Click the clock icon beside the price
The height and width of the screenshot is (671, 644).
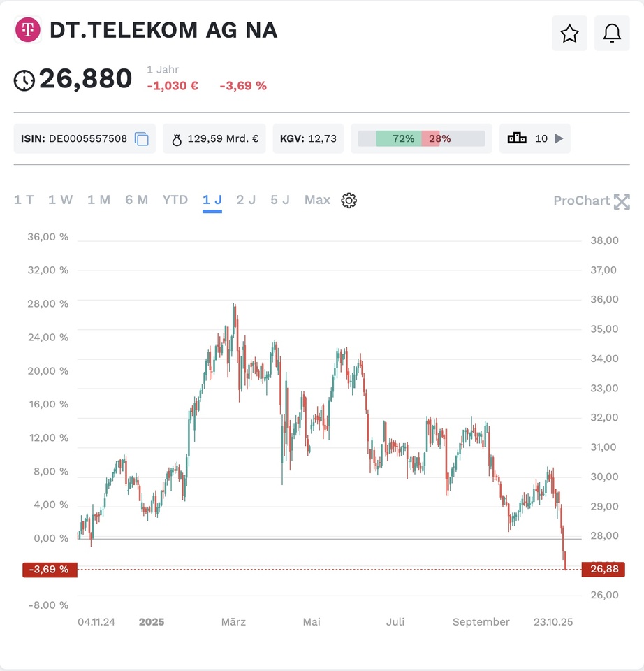pyautogui.click(x=24, y=80)
